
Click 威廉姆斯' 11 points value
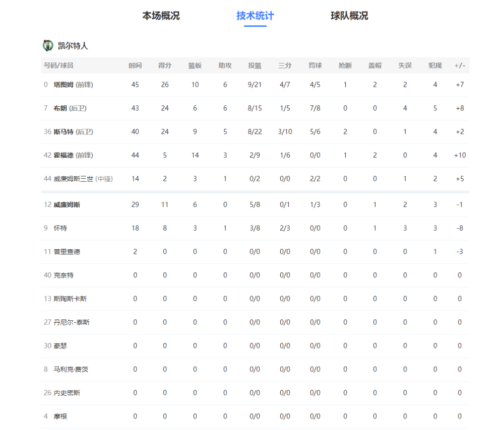(165, 204)
